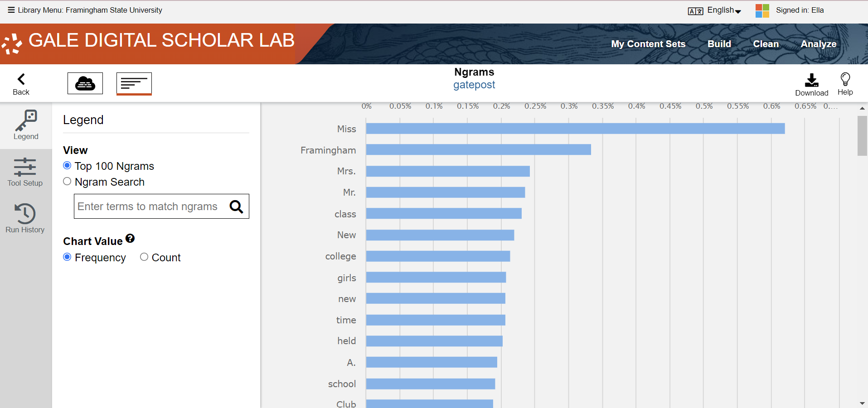Click the class frequency bar

click(444, 213)
